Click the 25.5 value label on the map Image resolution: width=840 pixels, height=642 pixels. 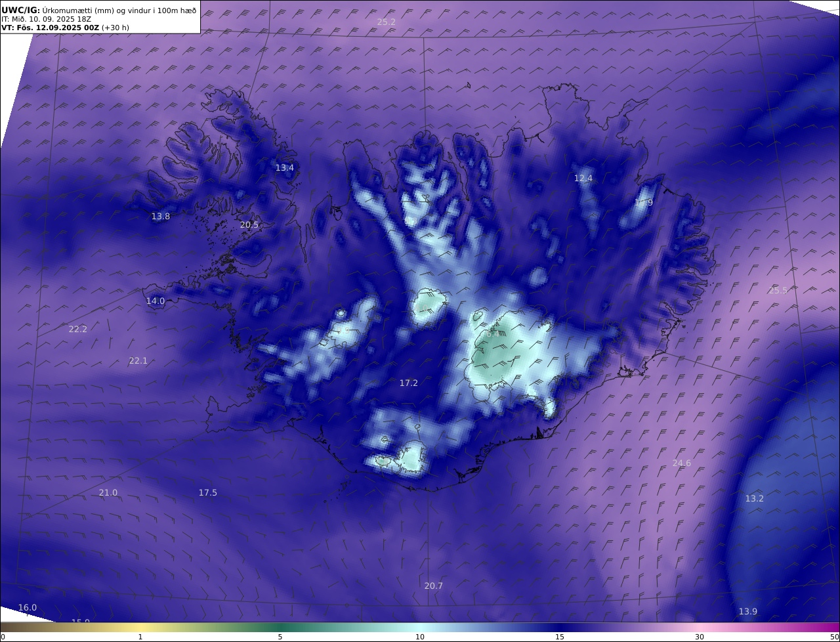[x=778, y=290]
